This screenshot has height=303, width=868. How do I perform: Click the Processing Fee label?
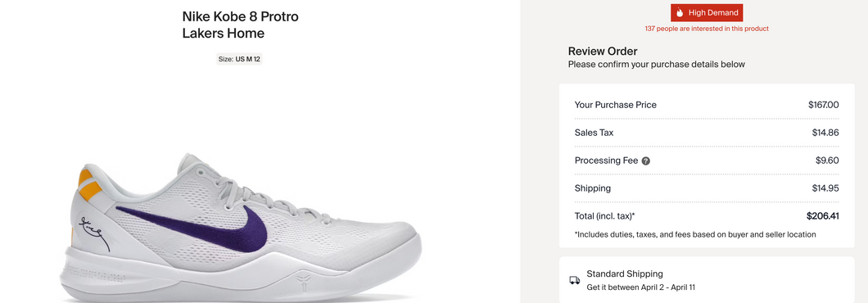point(606,161)
